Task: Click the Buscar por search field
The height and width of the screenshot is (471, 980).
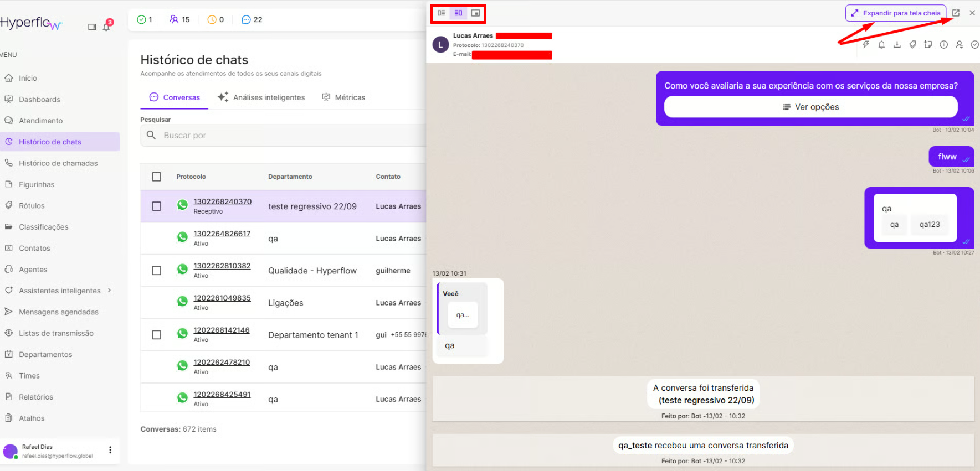Action: coord(288,136)
